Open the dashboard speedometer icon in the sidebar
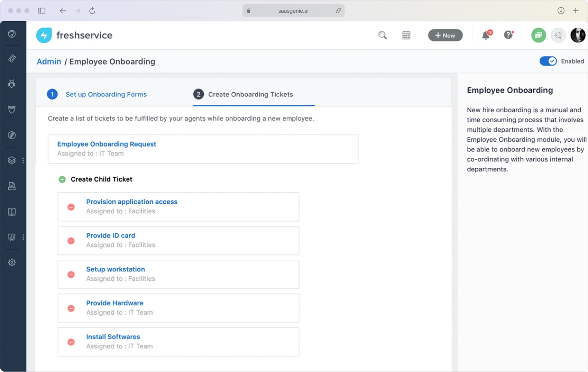 pos(11,34)
